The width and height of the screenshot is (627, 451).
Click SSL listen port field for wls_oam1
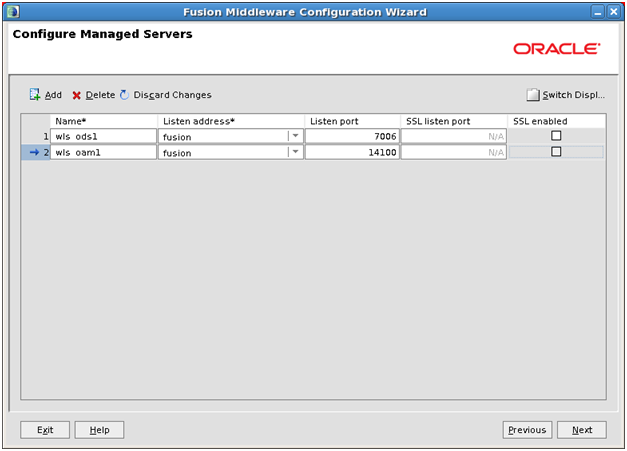454,152
